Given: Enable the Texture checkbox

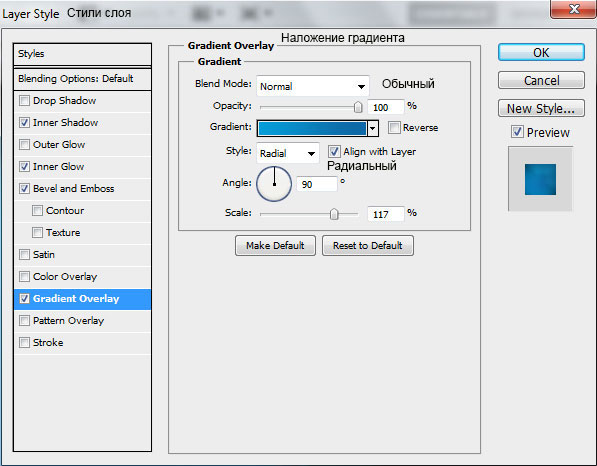Looking at the screenshot, I should [x=37, y=232].
